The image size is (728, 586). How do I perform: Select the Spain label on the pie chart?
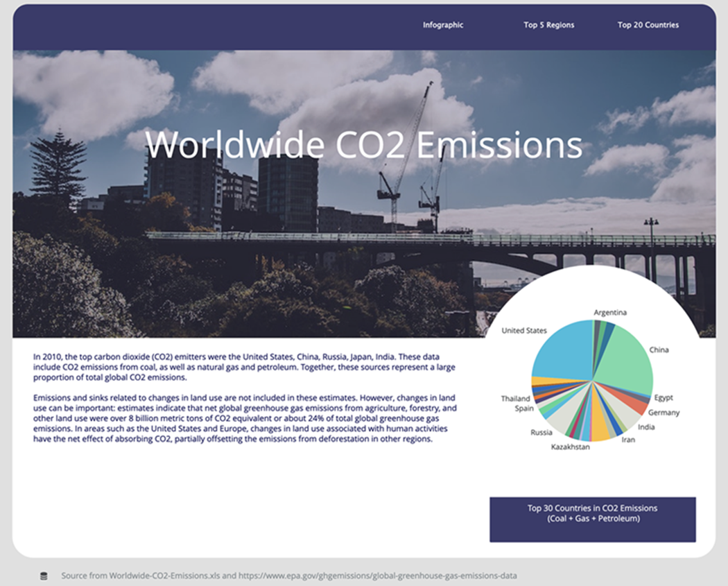tap(524, 408)
